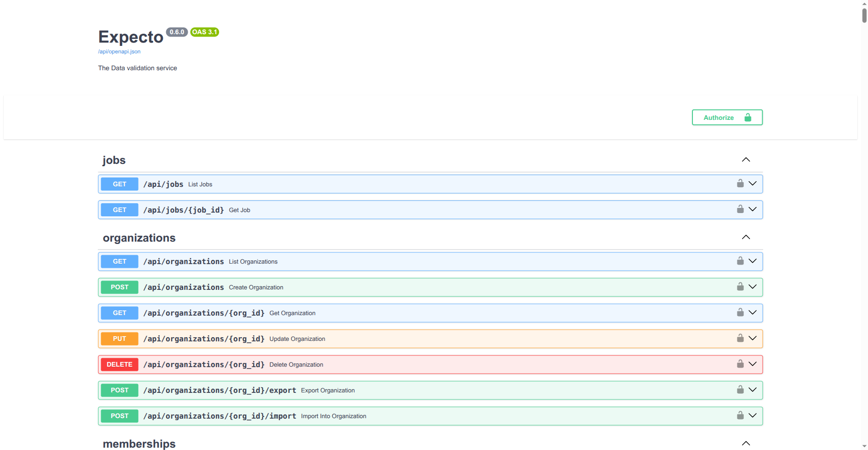Click the OAS 3.1 version badge

[205, 32]
